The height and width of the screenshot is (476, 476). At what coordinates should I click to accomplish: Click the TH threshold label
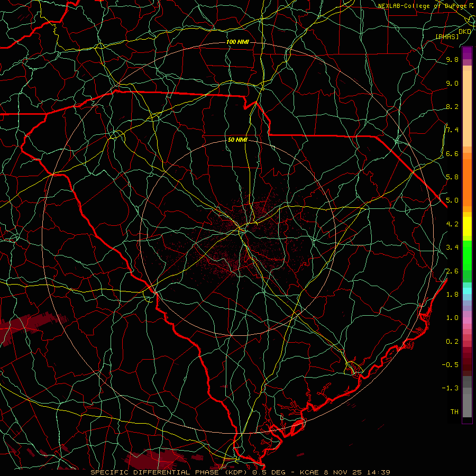click(454, 411)
